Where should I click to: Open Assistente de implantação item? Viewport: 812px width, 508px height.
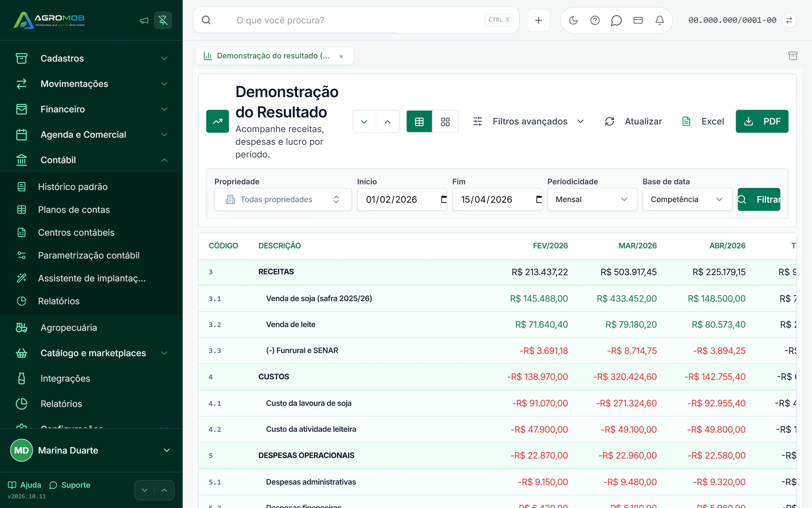(91, 278)
